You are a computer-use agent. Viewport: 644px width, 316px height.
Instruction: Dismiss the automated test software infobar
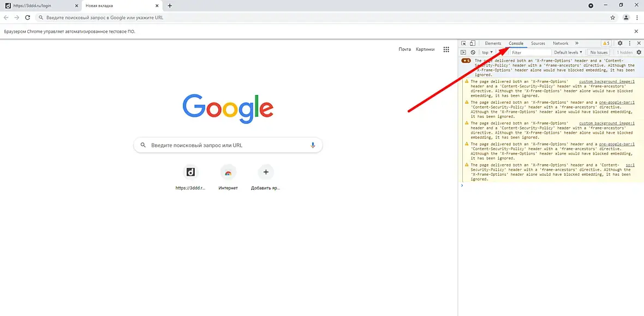pyautogui.click(x=636, y=31)
